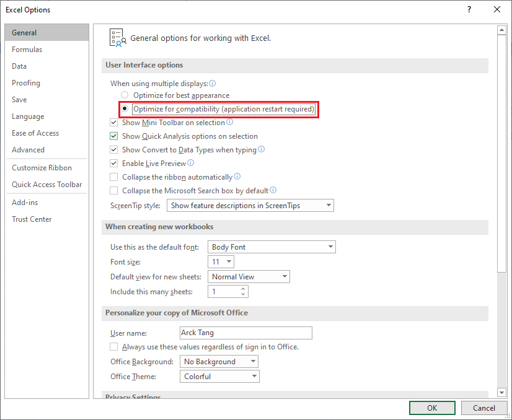The width and height of the screenshot is (512, 420).
Task: Open the default font Body Font dropdown
Action: (271, 247)
